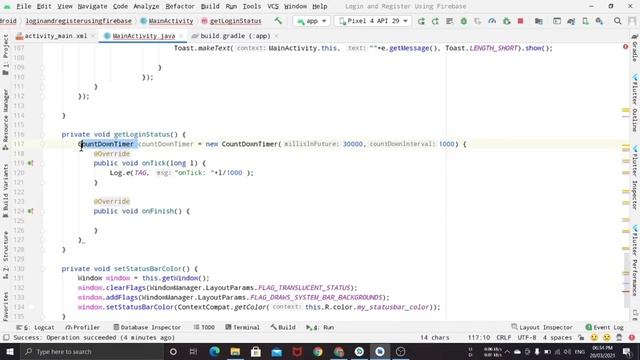Open the Resource Manager side panel
The width and height of the screenshot is (640, 360).
coord(6,120)
